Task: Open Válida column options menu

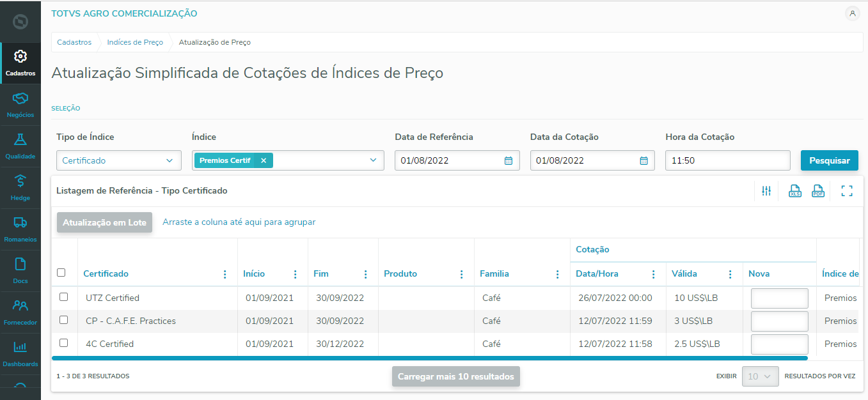Action: coord(730,274)
